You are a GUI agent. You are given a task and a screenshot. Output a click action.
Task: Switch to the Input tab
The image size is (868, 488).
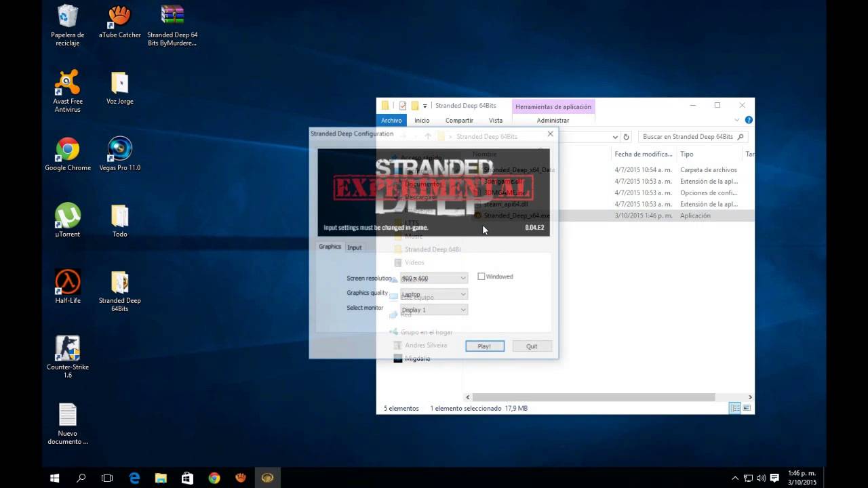point(355,247)
